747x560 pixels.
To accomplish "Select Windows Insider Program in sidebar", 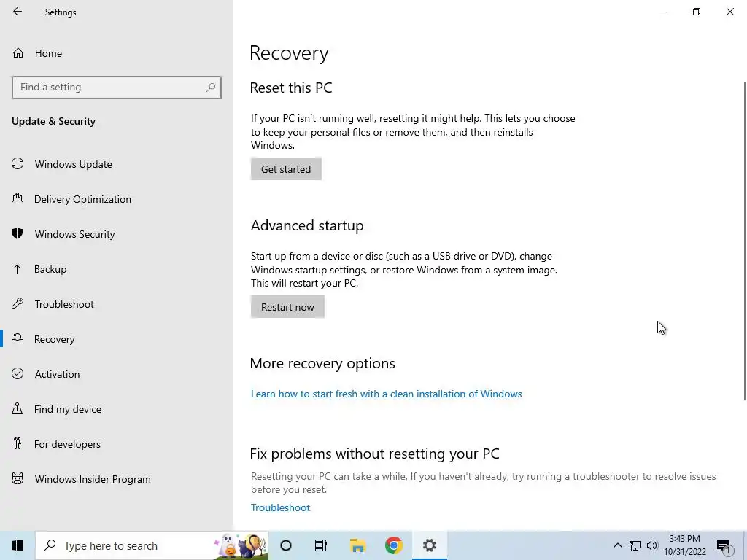I will pyautogui.click(x=93, y=479).
